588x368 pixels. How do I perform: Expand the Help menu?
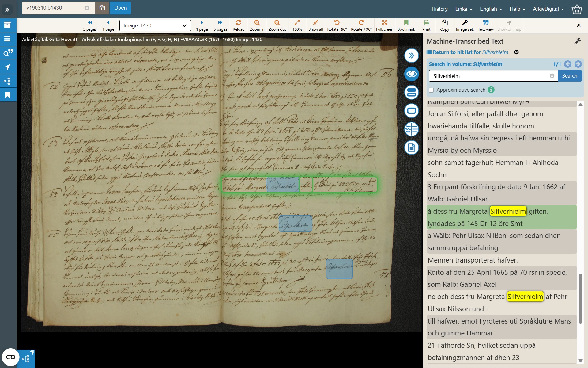pos(517,9)
